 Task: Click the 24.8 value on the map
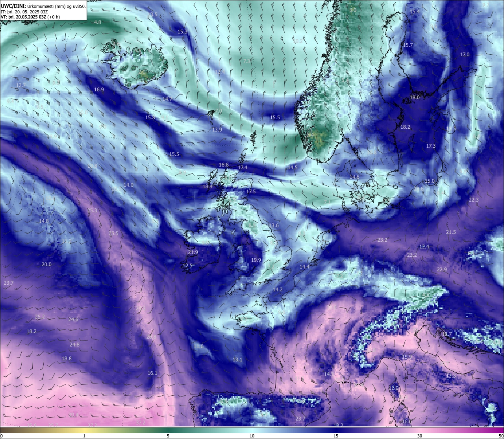74,345
